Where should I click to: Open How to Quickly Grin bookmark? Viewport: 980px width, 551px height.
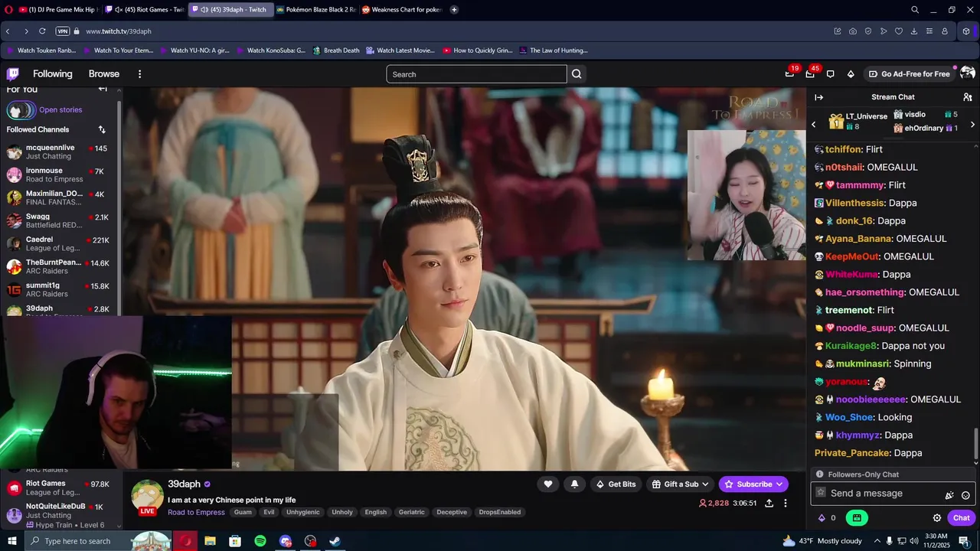[x=477, y=51]
